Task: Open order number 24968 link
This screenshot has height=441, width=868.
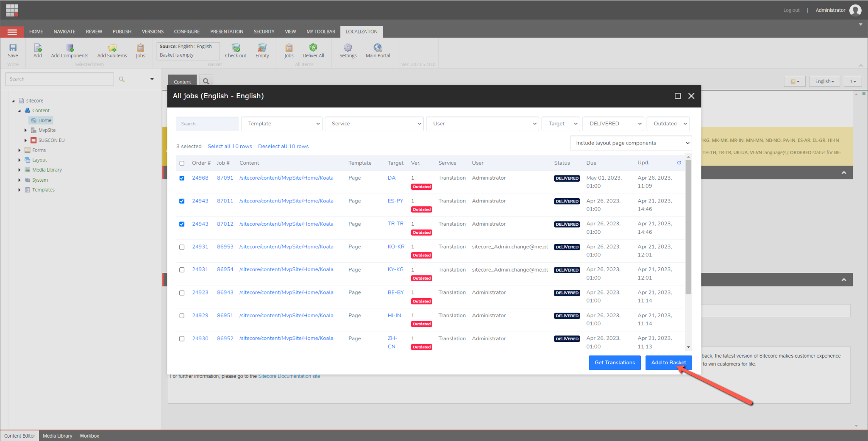Action: tap(200, 178)
